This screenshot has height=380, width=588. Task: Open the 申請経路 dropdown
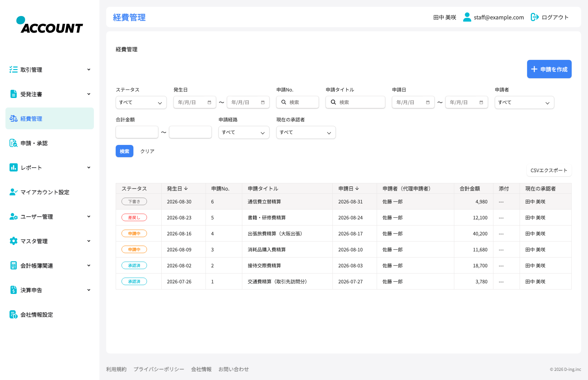244,132
